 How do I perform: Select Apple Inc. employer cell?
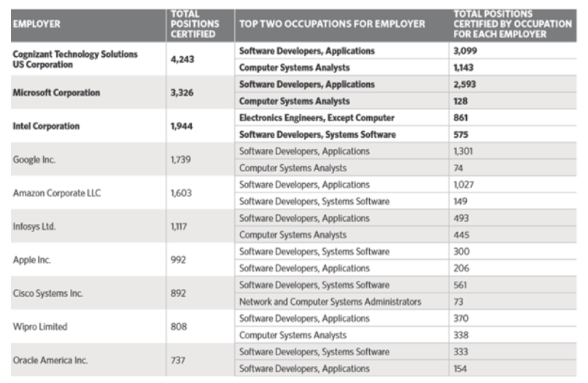(x=88, y=260)
